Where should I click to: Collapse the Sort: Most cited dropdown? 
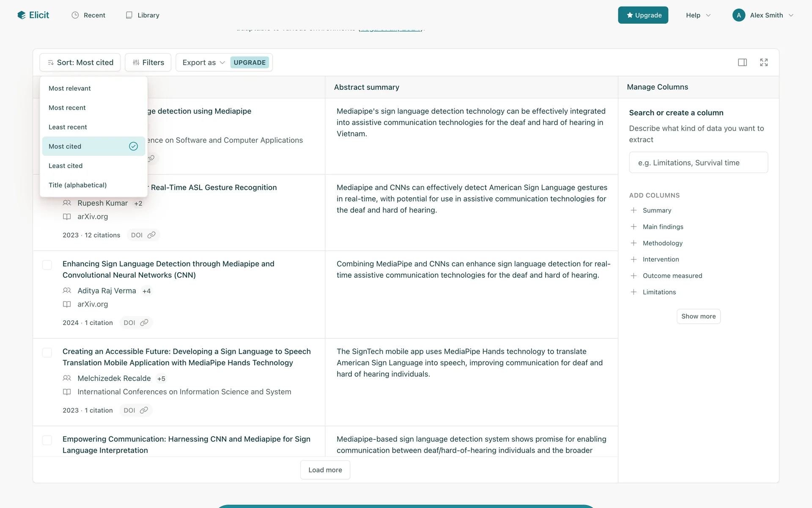click(x=80, y=63)
